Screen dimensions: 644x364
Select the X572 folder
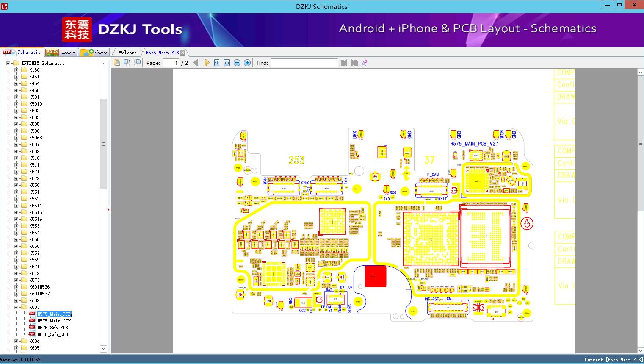pos(34,273)
